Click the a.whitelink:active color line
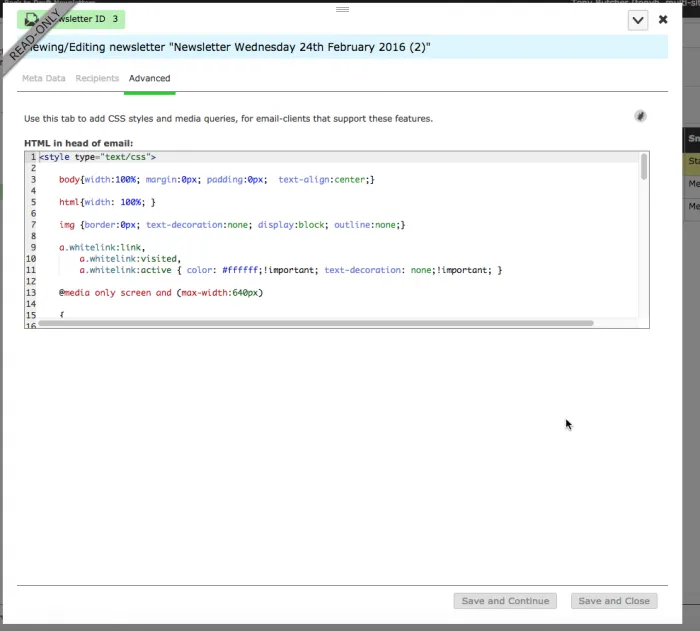Image resolution: width=700 pixels, height=631 pixels. click(291, 270)
